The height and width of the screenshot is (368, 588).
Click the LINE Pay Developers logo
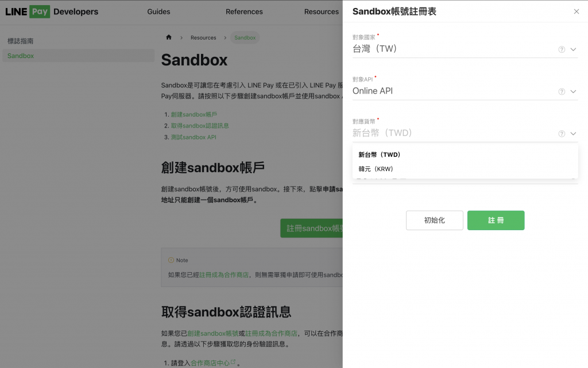(x=52, y=11)
